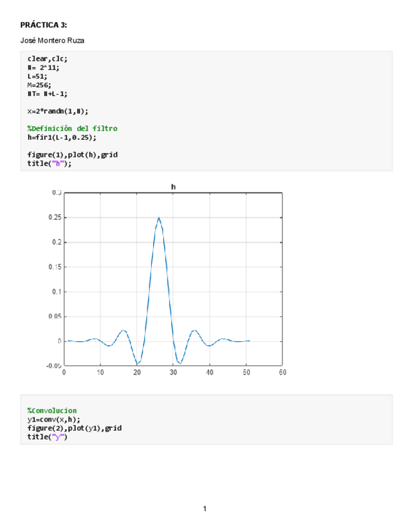Image resolution: width=411 pixels, height=532 pixels.
Task: Click the code line "x=2*randn(1,N);"
Action: (58, 111)
